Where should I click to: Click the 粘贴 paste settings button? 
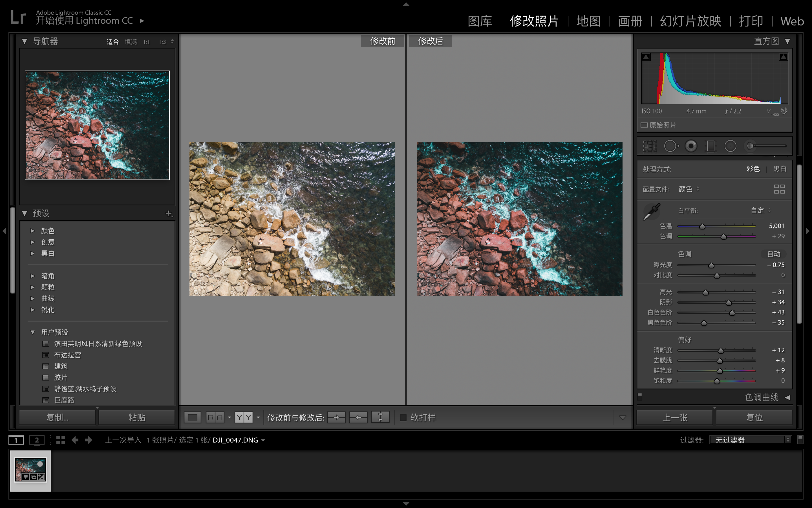[x=137, y=418]
